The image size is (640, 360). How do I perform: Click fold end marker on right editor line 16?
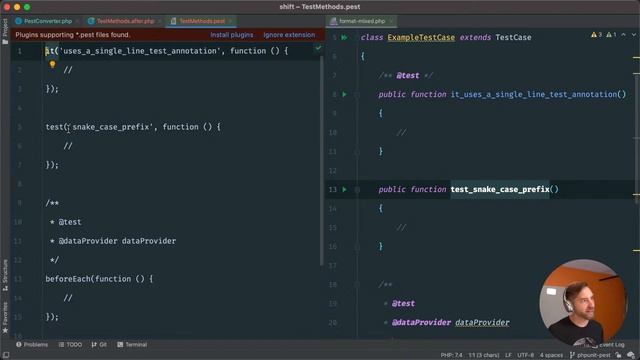(357, 247)
